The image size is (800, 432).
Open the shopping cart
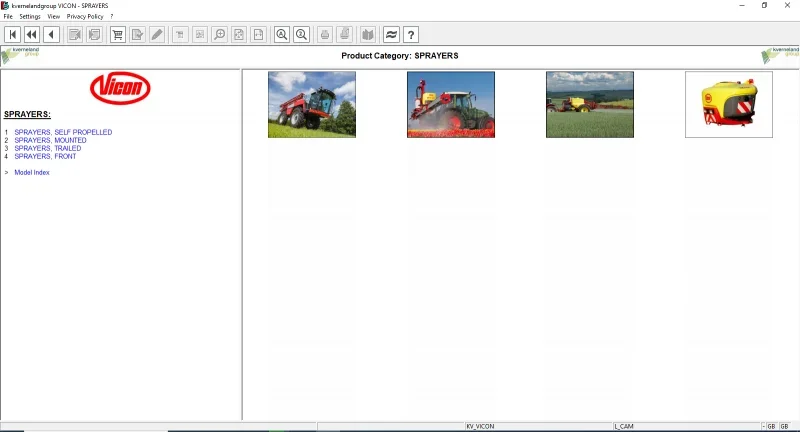click(x=118, y=35)
